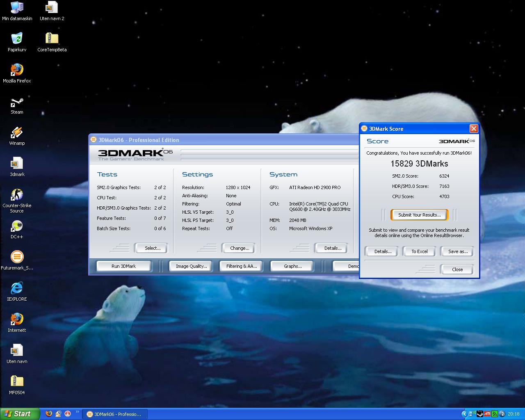Open the Min datamaskin desktop icon
The image size is (525, 420).
[17, 11]
